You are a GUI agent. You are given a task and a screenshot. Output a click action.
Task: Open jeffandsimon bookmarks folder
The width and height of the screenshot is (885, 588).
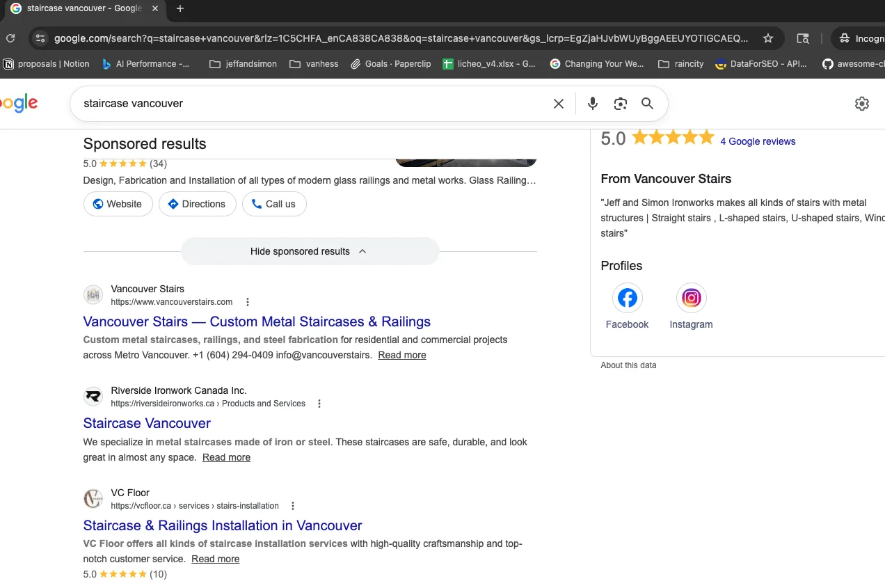[x=243, y=63]
